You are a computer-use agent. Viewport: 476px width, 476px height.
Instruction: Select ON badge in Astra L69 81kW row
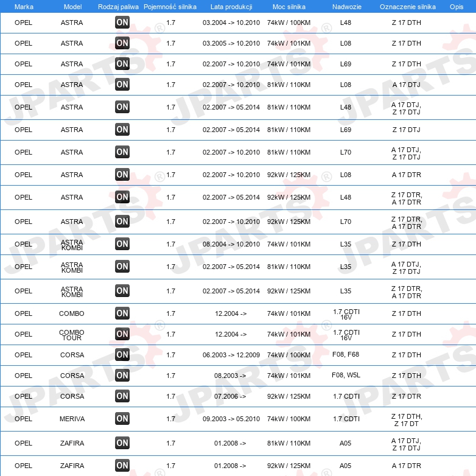click(x=122, y=129)
